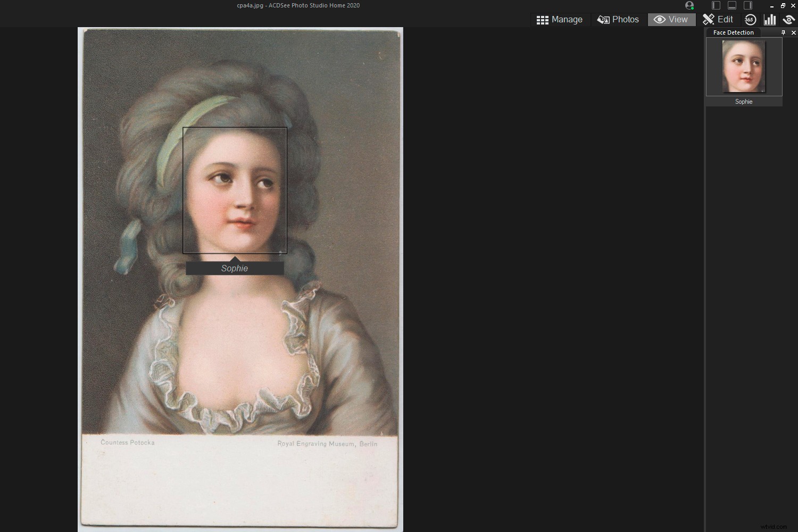Edit the Sophie name tag on photo
Screen dimensions: 798x532
(235, 269)
